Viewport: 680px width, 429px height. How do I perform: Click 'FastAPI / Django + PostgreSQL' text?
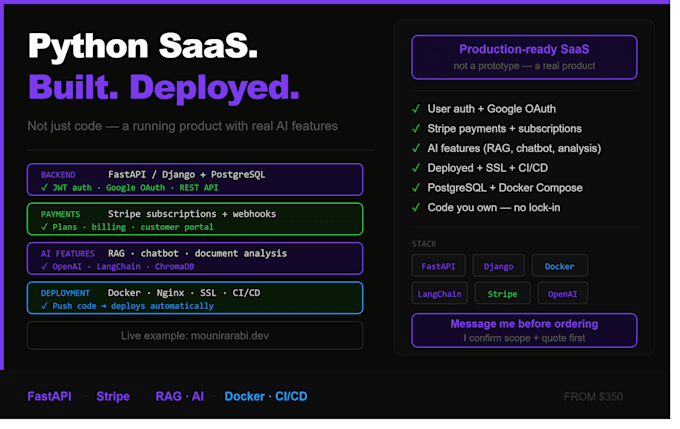(x=186, y=175)
